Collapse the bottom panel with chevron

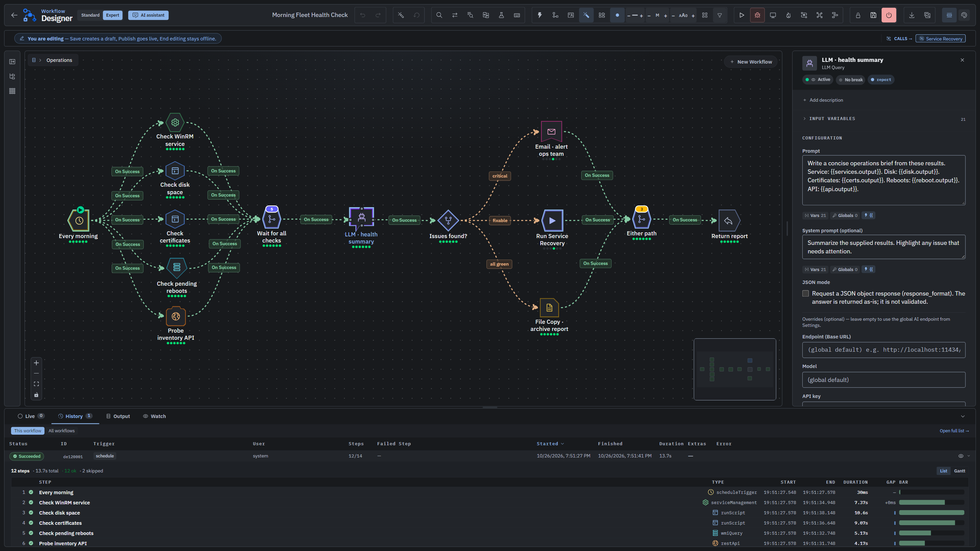coord(963,416)
